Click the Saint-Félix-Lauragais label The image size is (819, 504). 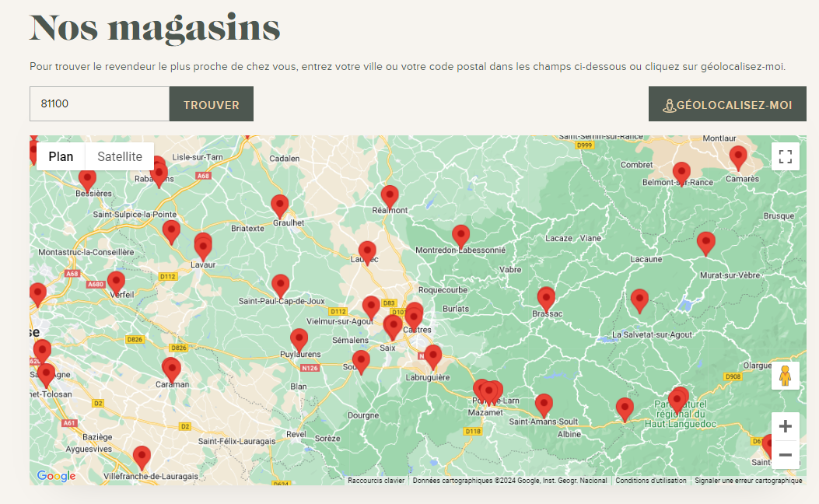tap(236, 441)
